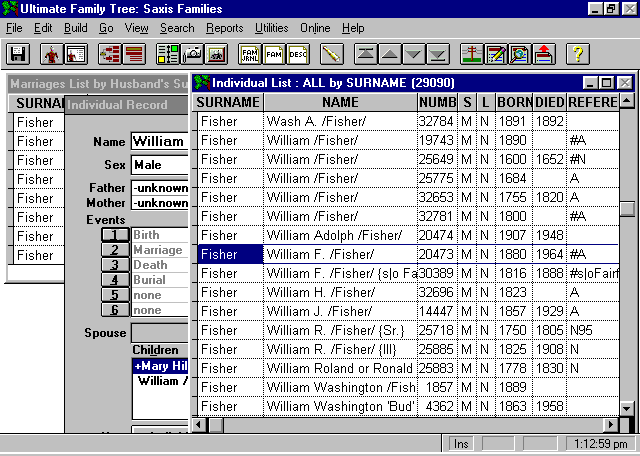
Task: Click the Mother field showing -unknown
Action: [160, 203]
